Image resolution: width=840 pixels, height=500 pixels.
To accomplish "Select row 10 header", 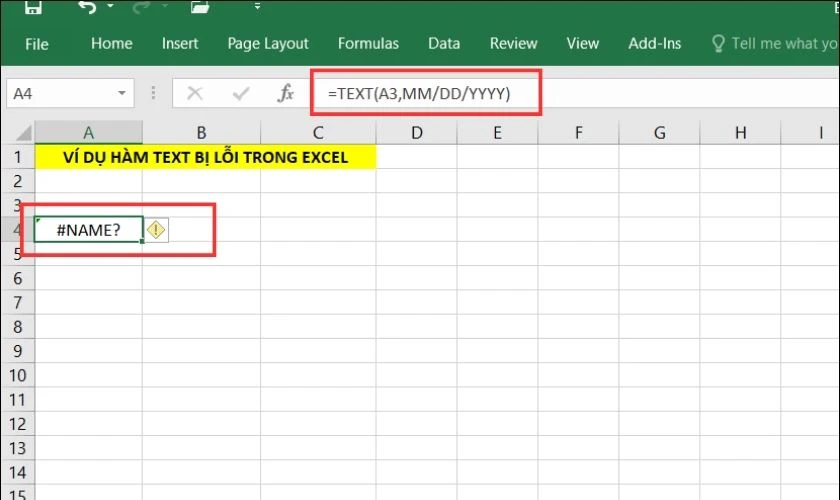I will point(18,375).
